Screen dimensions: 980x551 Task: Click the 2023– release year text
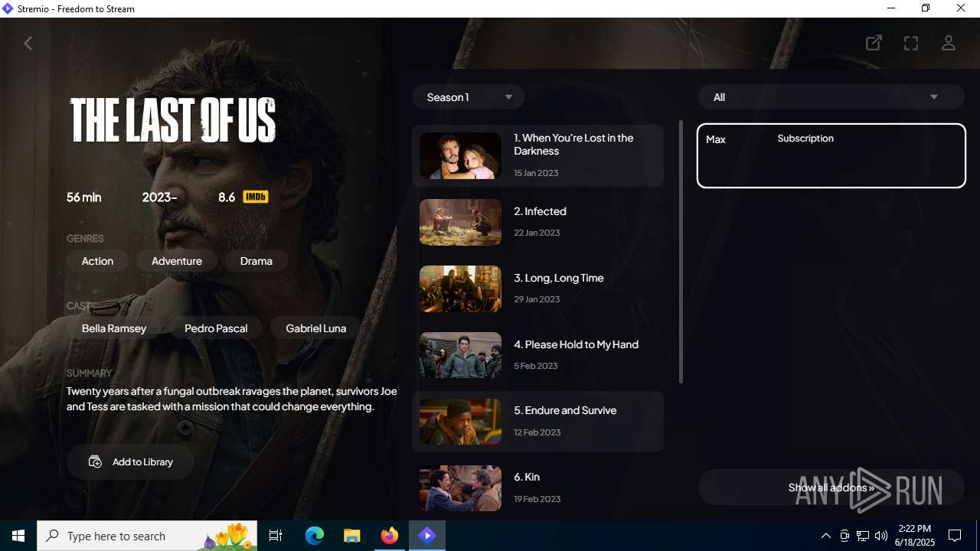point(159,197)
